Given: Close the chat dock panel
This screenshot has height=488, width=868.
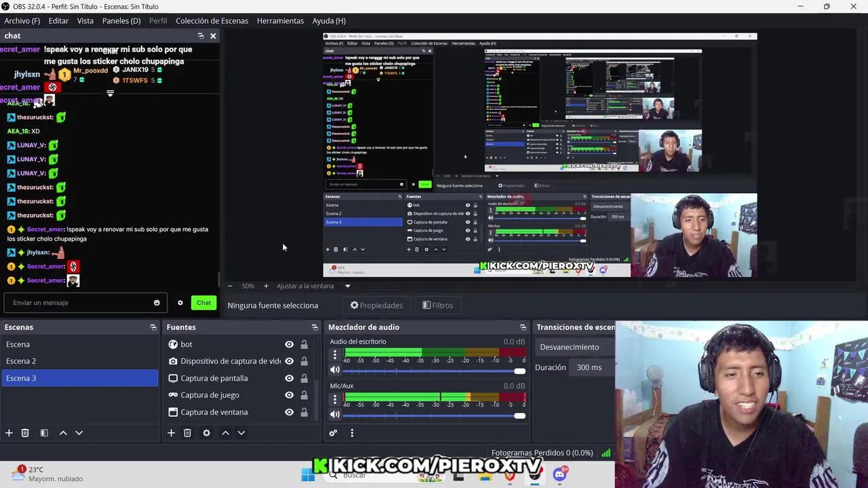Looking at the screenshot, I should coord(213,36).
